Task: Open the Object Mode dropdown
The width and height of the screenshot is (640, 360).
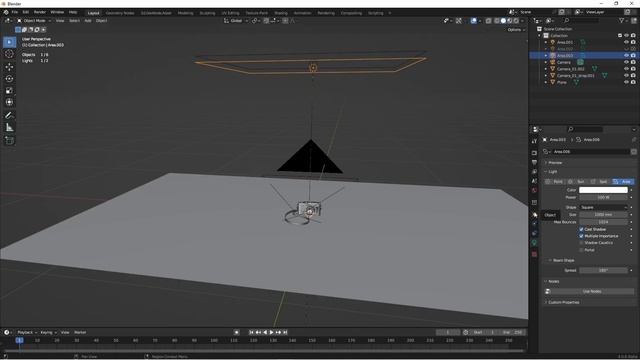Action: (x=34, y=20)
